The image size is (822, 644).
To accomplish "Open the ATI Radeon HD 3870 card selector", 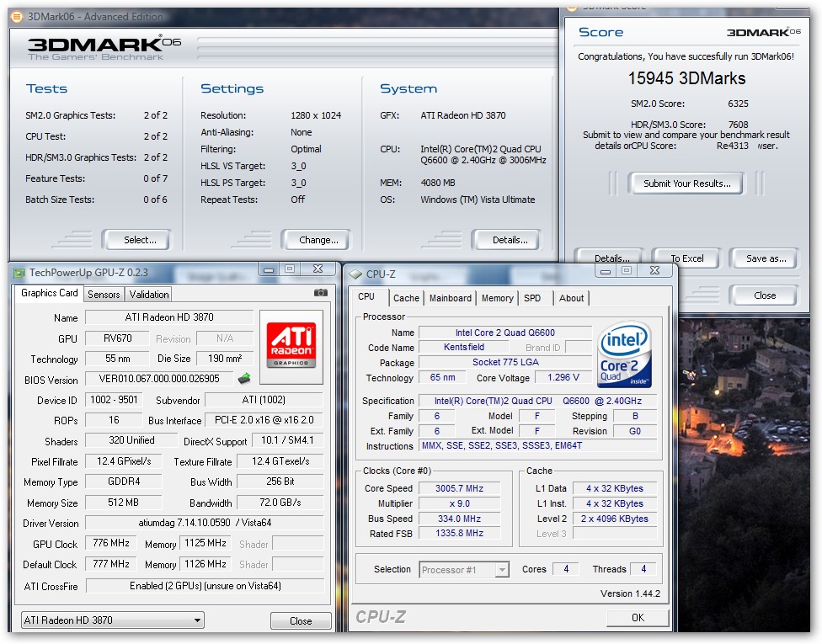I will point(113,620).
